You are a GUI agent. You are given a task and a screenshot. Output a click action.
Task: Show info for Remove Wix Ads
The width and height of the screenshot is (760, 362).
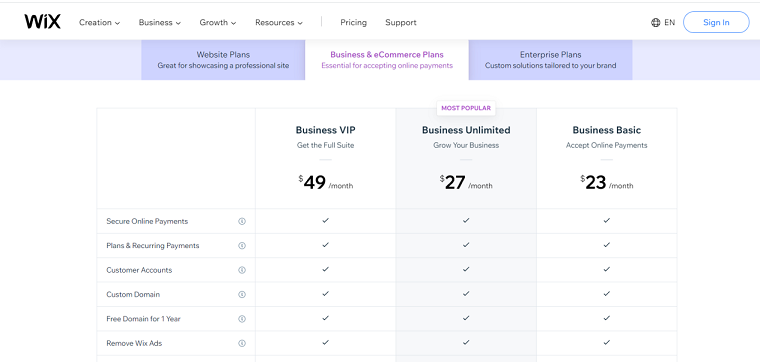(x=242, y=343)
